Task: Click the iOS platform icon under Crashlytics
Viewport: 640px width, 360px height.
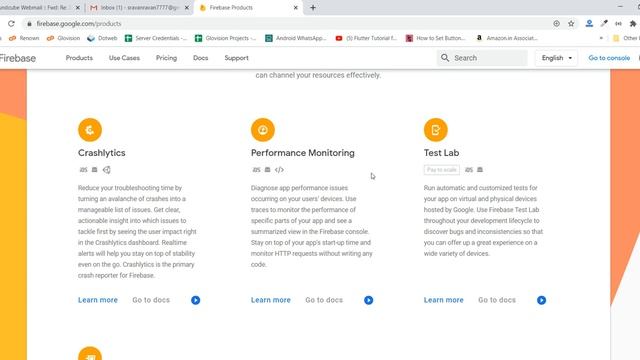Action: click(83, 170)
